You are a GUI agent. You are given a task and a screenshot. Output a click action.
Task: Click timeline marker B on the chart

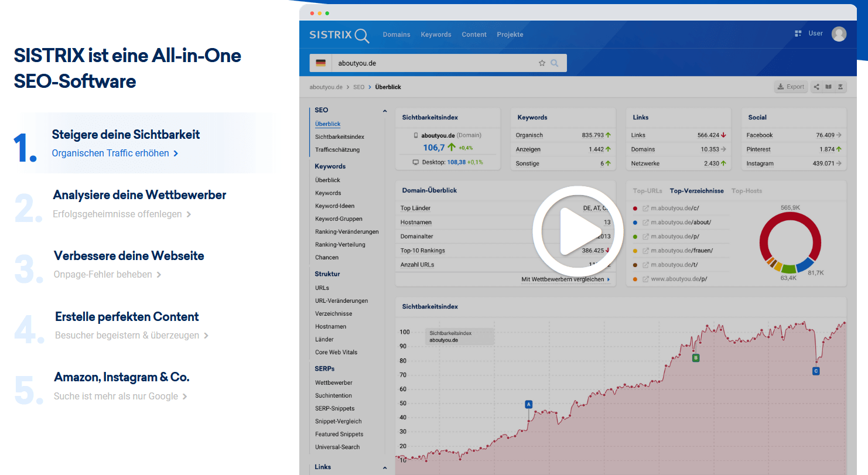coord(696,357)
